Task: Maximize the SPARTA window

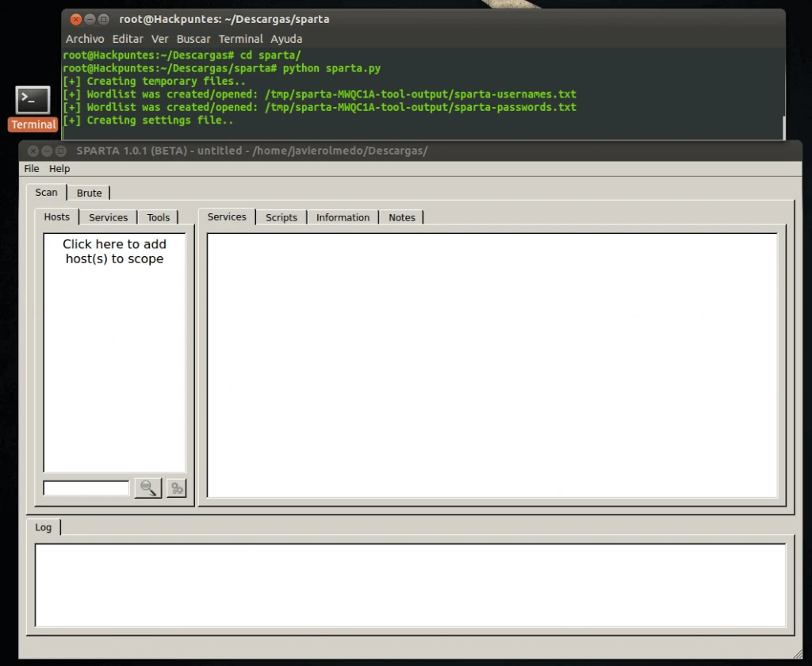Action: [61, 151]
